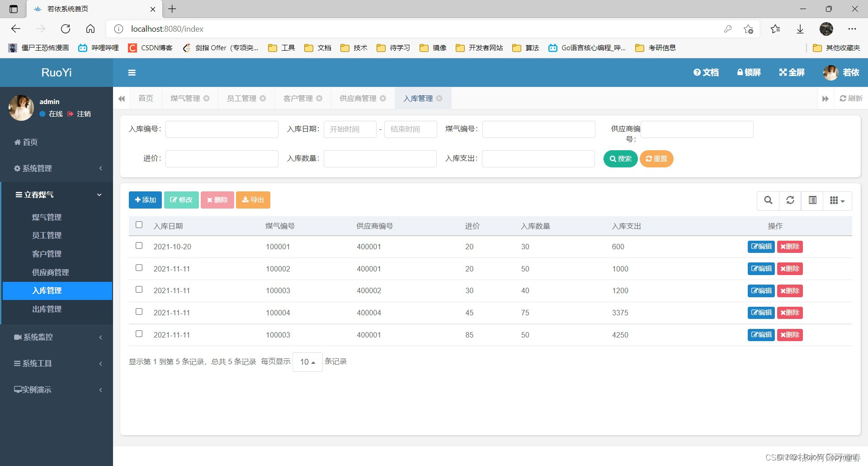Open browser downloads icon
Viewport: 868px width, 466px height.
(x=800, y=29)
